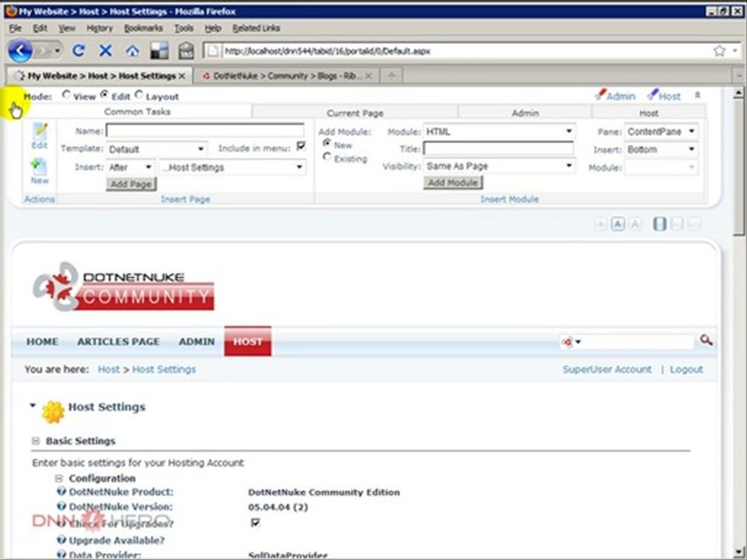
Task: Collapse the Configuration subsection
Action: [58, 478]
